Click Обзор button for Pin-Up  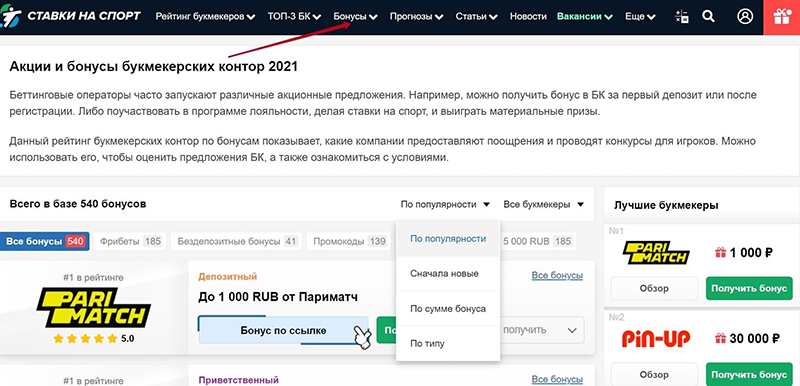(654, 375)
